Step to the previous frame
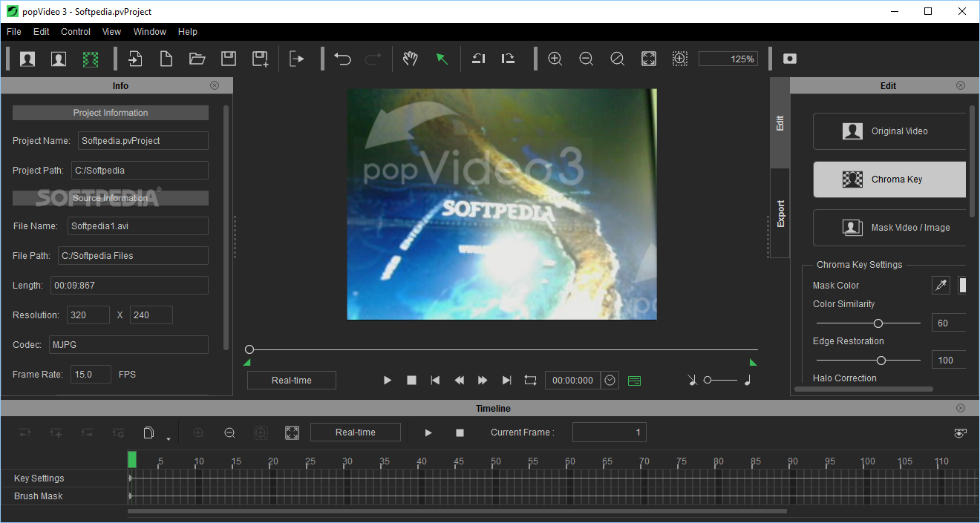The width and height of the screenshot is (980, 523). tap(459, 381)
